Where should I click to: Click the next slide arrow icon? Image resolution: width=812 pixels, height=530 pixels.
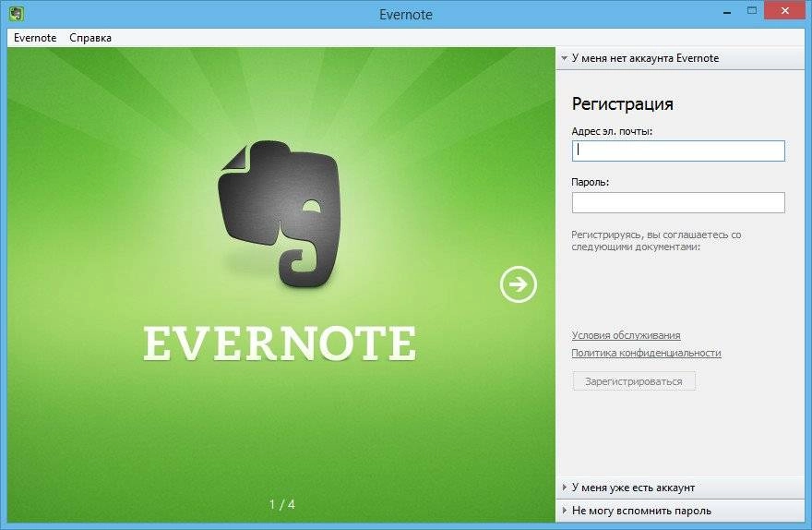pos(518,284)
